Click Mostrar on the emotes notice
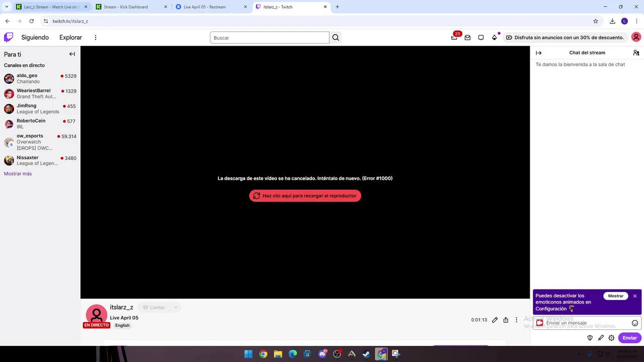 pyautogui.click(x=616, y=296)
